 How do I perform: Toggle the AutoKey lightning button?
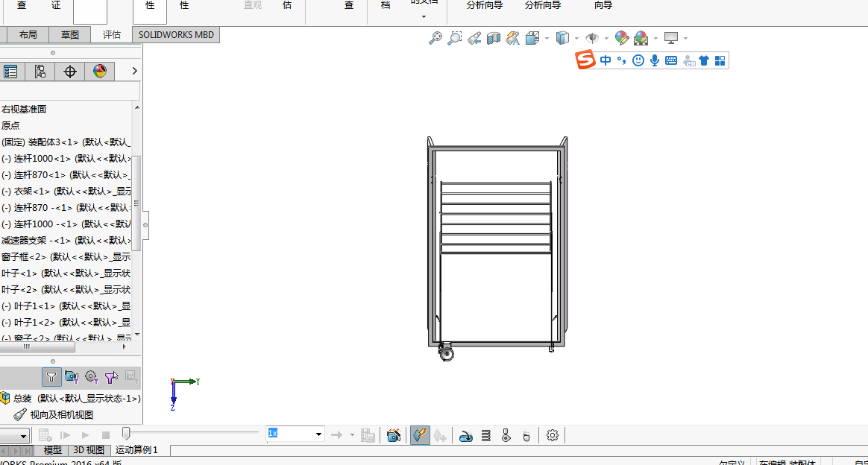tap(420, 435)
